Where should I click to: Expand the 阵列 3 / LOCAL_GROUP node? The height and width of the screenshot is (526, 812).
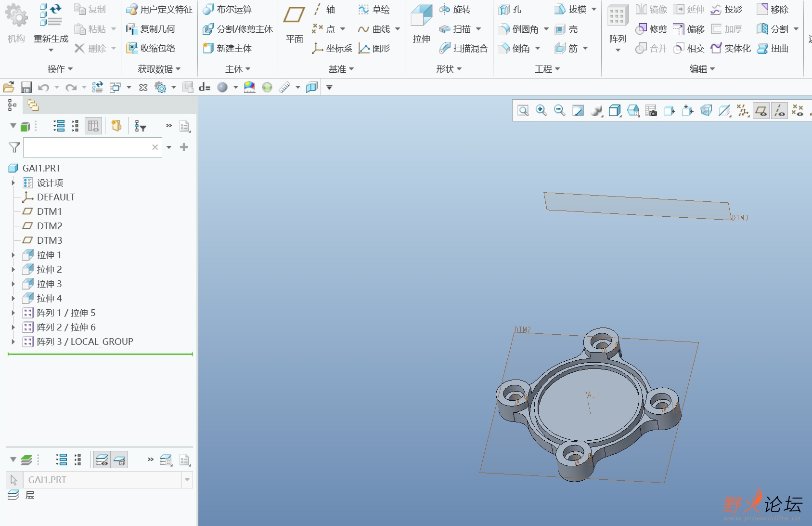pos(13,342)
